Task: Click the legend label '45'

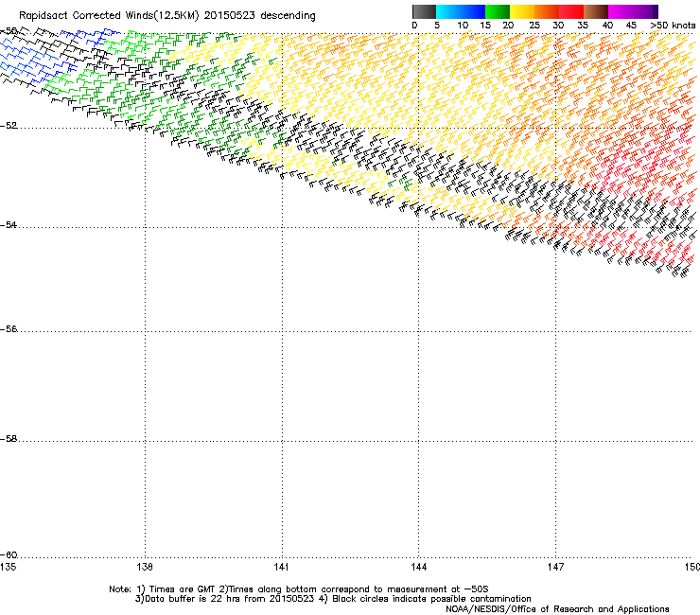Action: click(631, 26)
